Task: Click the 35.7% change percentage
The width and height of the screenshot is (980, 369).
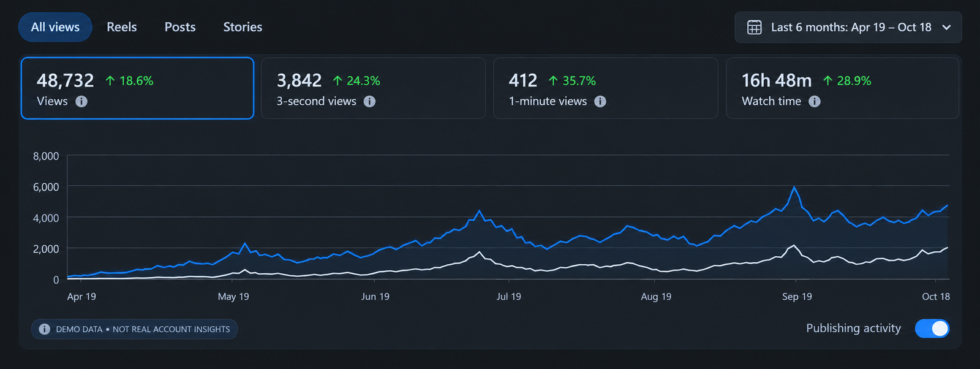Action: coord(579,81)
